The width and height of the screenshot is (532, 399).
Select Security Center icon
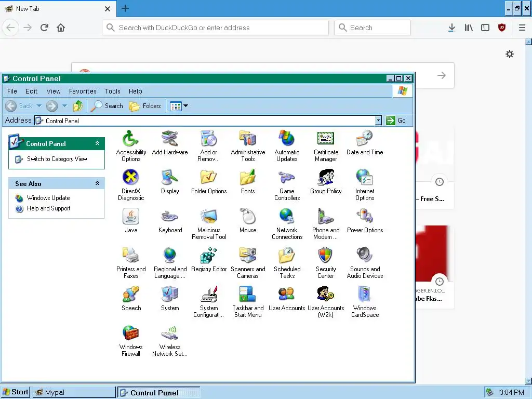tap(326, 255)
